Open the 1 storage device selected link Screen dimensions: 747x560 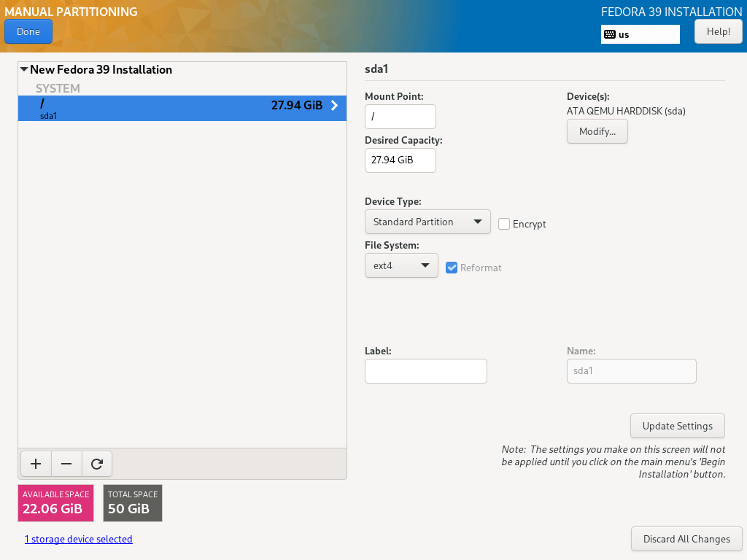pos(79,539)
